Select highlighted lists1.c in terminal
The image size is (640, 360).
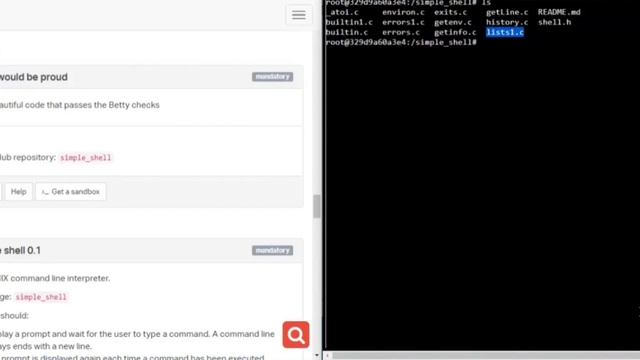505,32
